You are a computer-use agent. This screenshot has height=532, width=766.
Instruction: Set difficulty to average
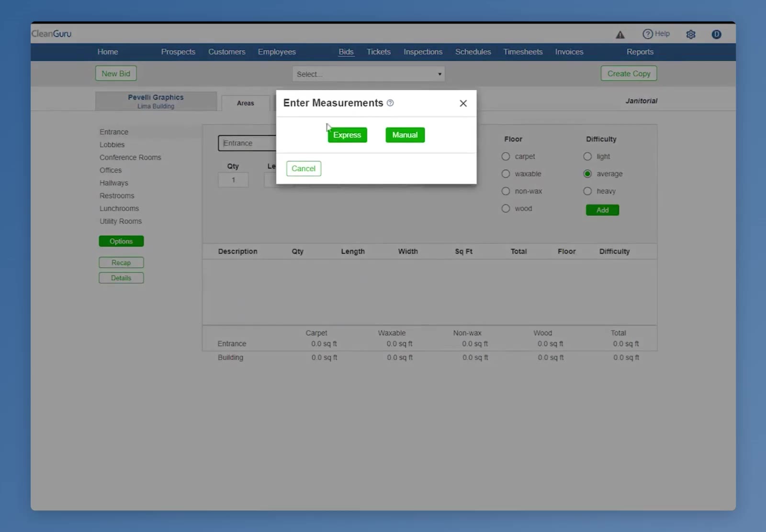pos(587,174)
